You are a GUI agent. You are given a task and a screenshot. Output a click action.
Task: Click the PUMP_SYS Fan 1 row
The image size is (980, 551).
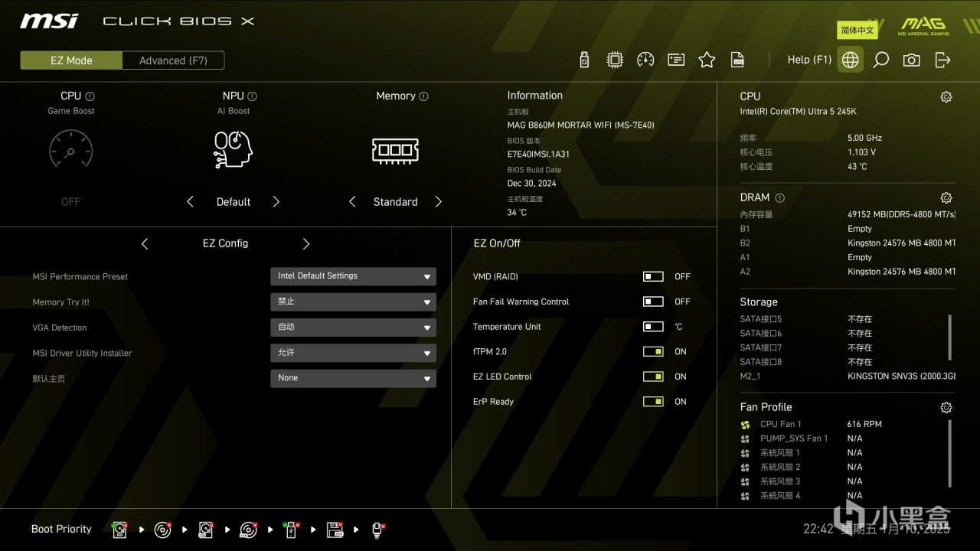pos(843,439)
